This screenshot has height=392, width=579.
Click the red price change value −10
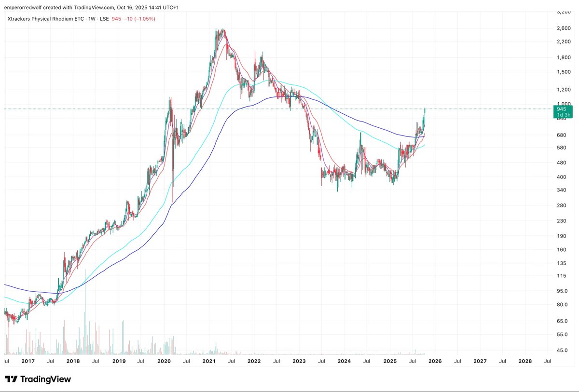(x=126, y=19)
